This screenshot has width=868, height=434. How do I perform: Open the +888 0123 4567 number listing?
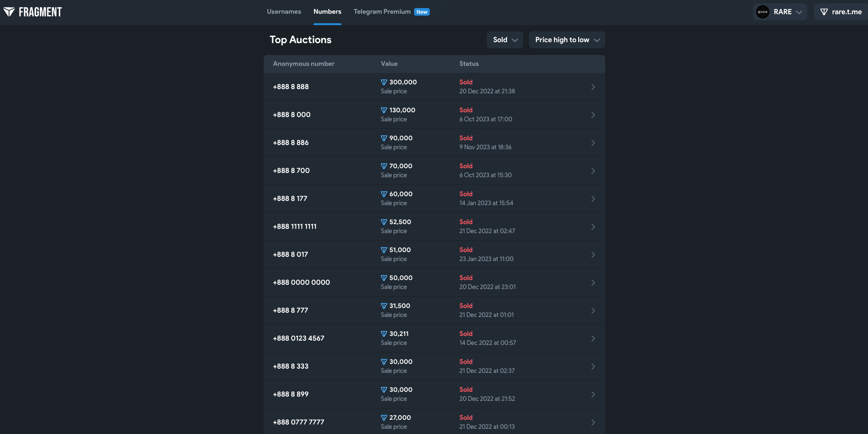(298, 338)
